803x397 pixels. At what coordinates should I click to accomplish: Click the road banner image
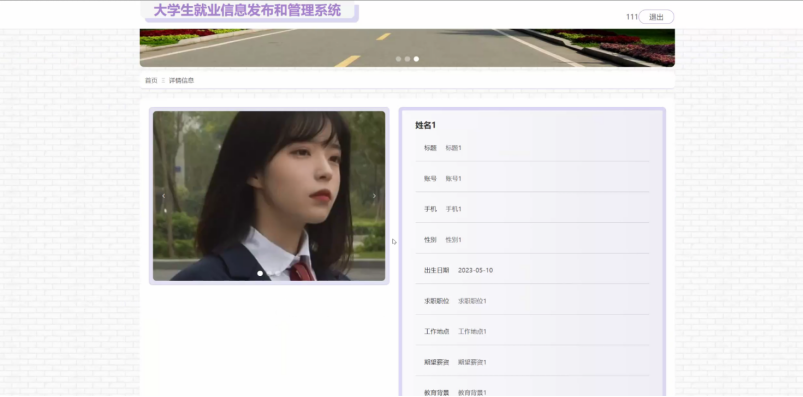coord(407,48)
